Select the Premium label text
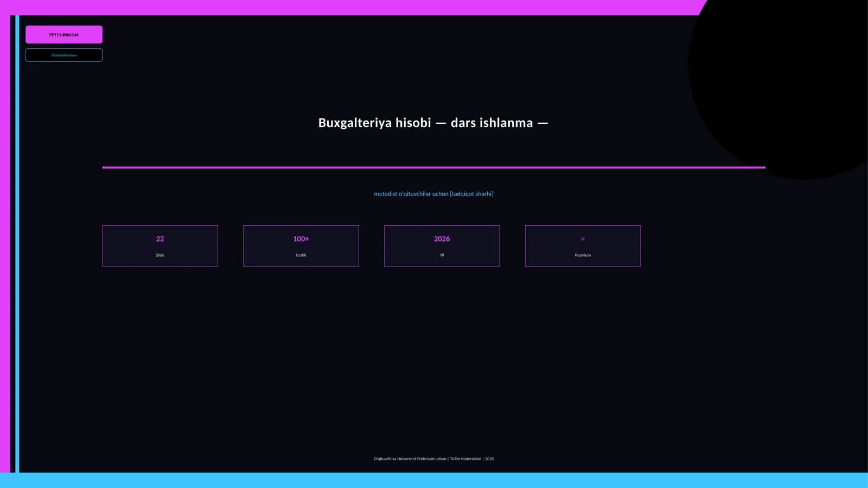The image size is (868, 488). pos(583,255)
